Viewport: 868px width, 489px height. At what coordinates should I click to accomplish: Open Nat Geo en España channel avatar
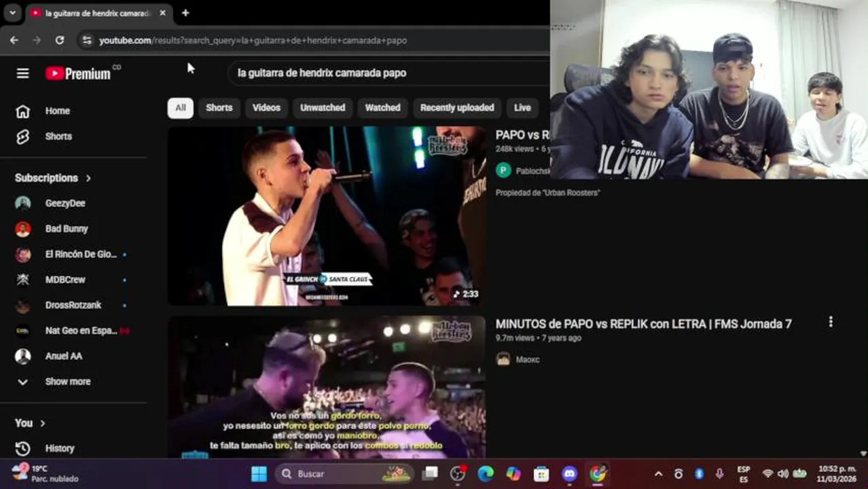tap(23, 331)
